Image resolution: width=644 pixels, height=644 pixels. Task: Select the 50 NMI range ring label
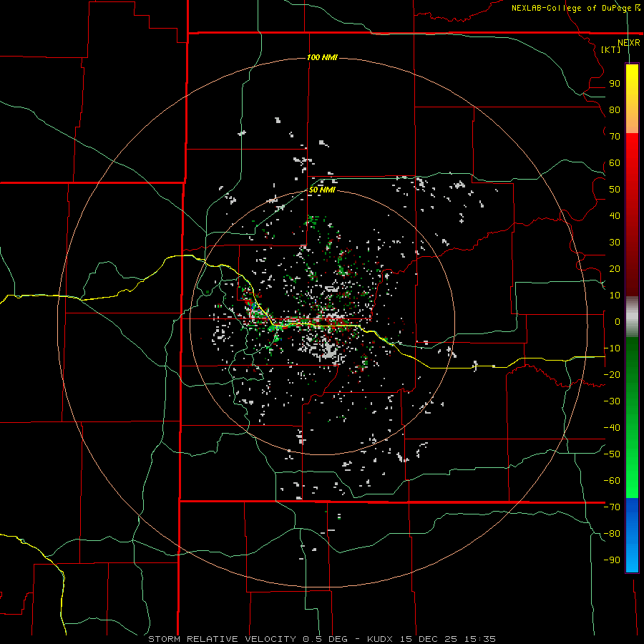point(322,190)
